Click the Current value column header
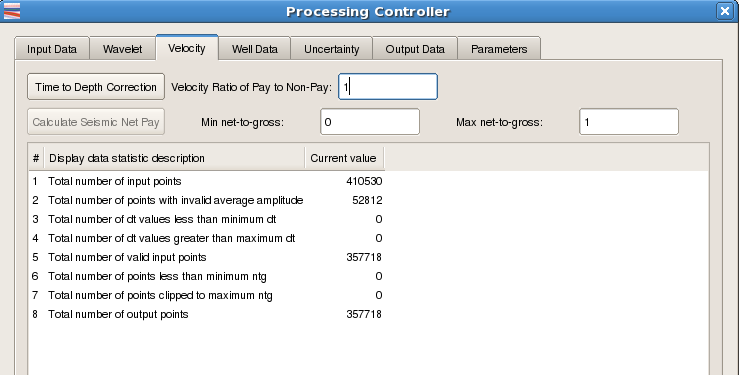 click(x=344, y=158)
